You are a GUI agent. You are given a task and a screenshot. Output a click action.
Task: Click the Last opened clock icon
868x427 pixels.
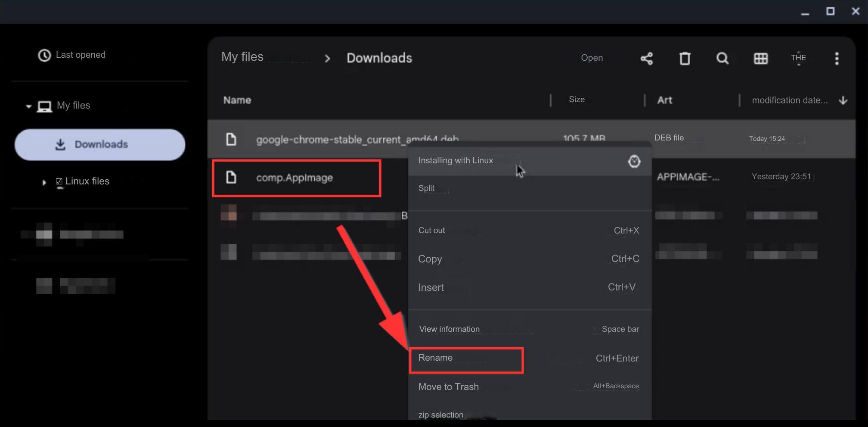click(x=44, y=55)
